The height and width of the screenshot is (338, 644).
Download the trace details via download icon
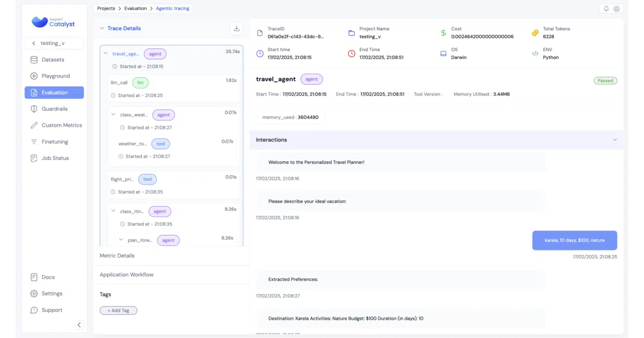(x=237, y=28)
